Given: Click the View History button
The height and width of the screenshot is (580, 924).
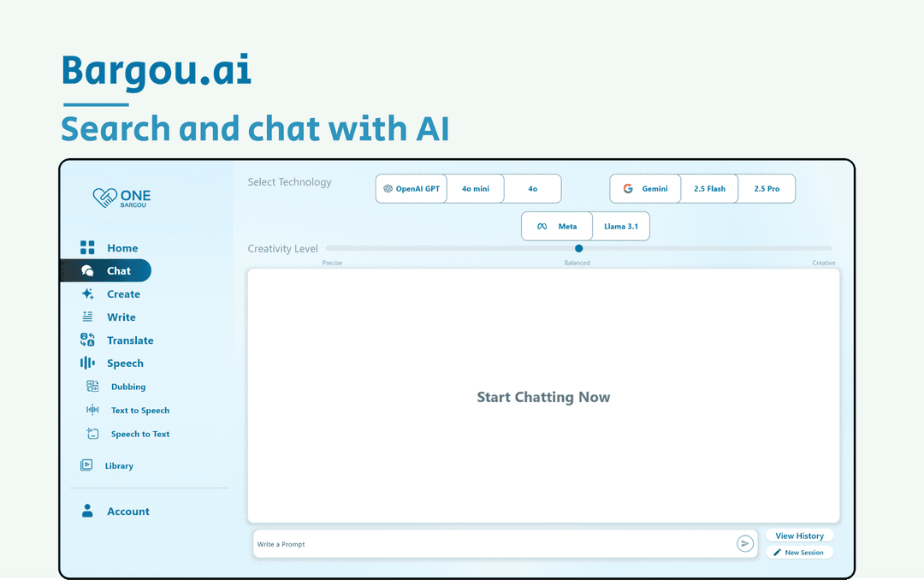Looking at the screenshot, I should pyautogui.click(x=800, y=536).
